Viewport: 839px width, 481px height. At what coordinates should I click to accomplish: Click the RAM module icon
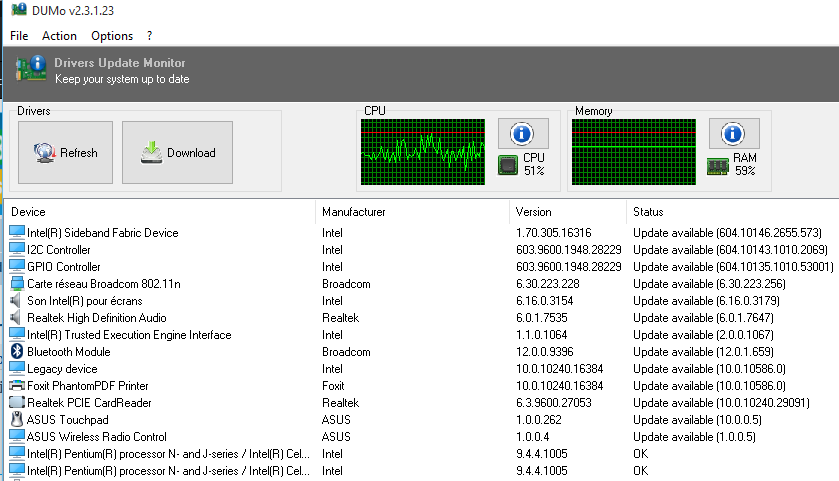click(x=718, y=166)
